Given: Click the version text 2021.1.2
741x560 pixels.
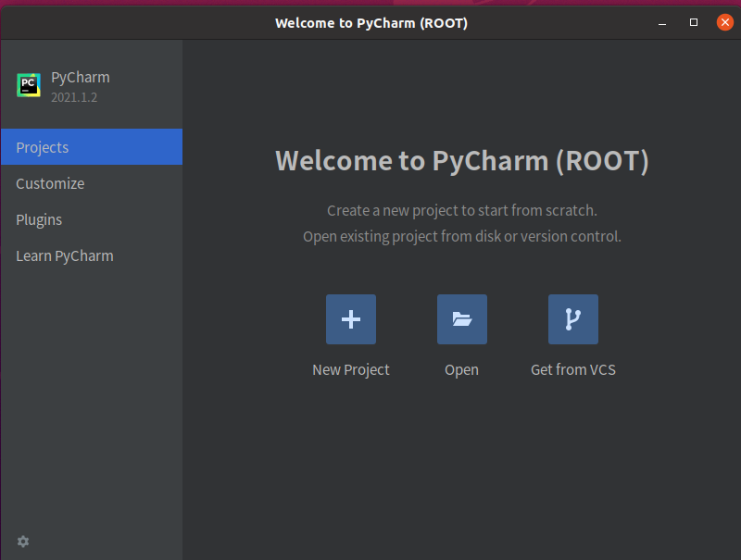Looking at the screenshot, I should (x=74, y=97).
